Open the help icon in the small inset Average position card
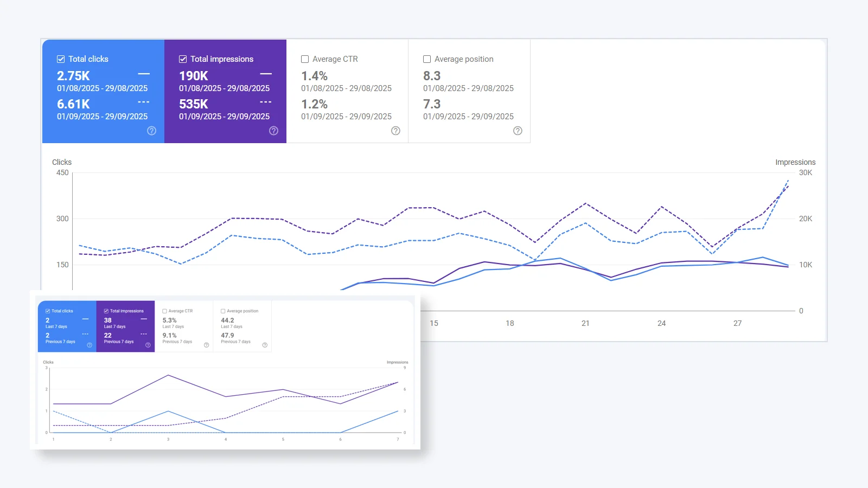 pyautogui.click(x=265, y=345)
